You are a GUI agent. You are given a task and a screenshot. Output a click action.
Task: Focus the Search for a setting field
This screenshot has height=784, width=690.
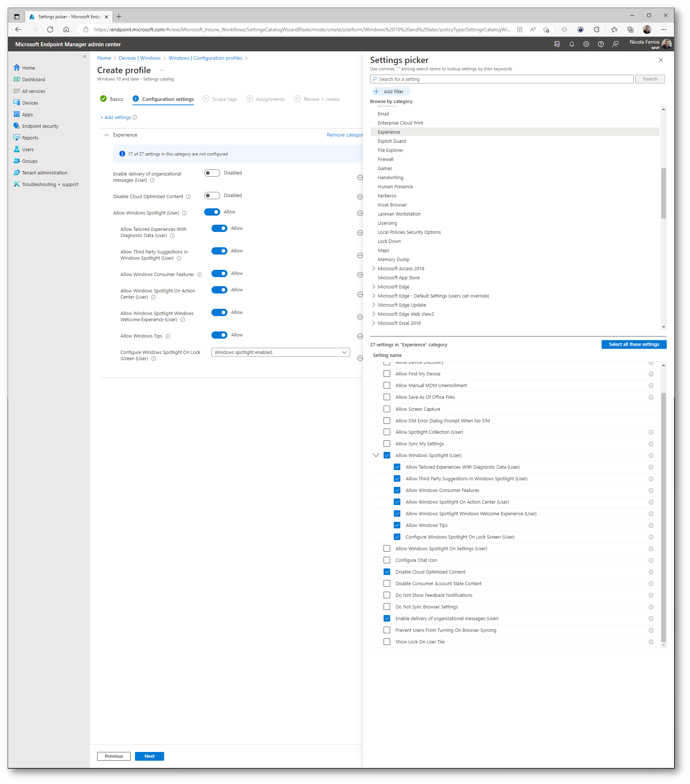501,79
